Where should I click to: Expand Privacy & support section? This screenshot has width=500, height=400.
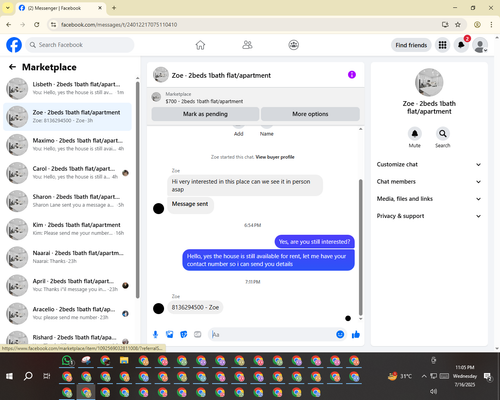pyautogui.click(x=429, y=216)
